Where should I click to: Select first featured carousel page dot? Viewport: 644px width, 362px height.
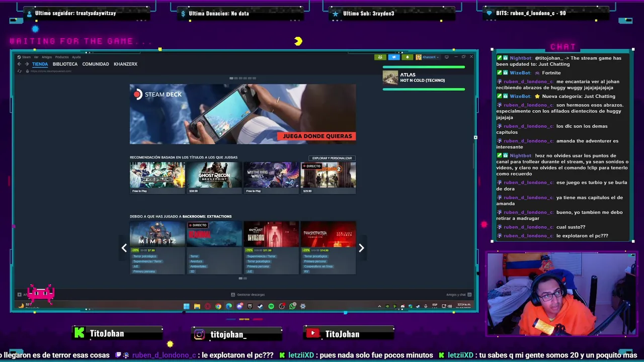[x=231, y=78]
